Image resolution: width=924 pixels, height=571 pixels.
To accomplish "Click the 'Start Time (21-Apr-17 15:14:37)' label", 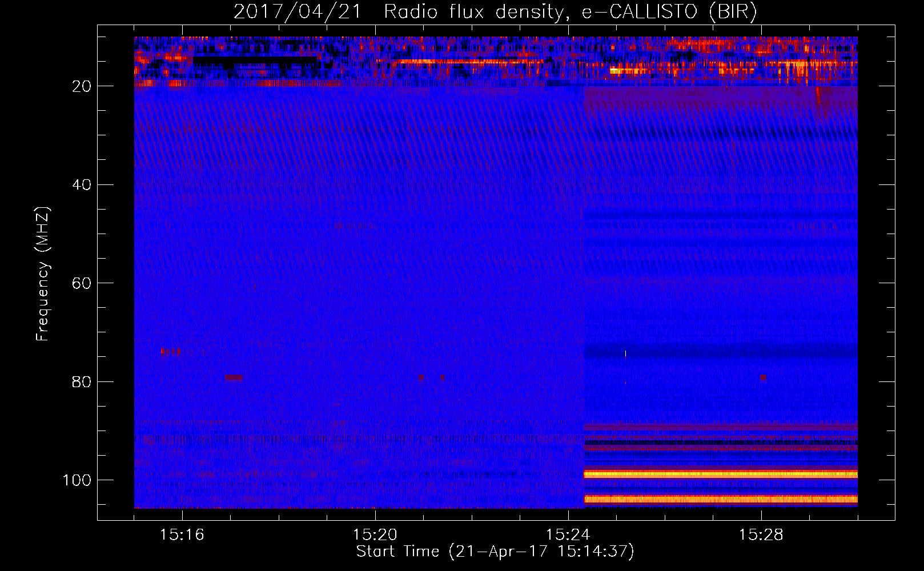I will point(496,552).
